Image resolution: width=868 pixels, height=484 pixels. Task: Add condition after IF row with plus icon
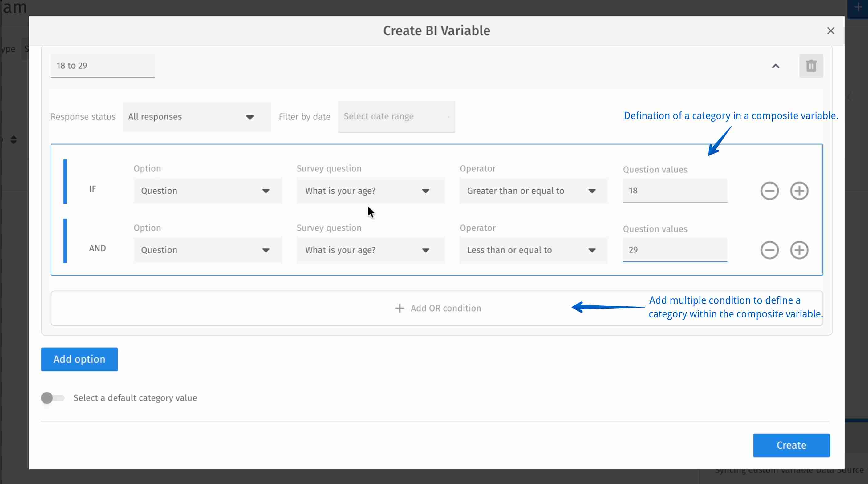pyautogui.click(x=799, y=191)
